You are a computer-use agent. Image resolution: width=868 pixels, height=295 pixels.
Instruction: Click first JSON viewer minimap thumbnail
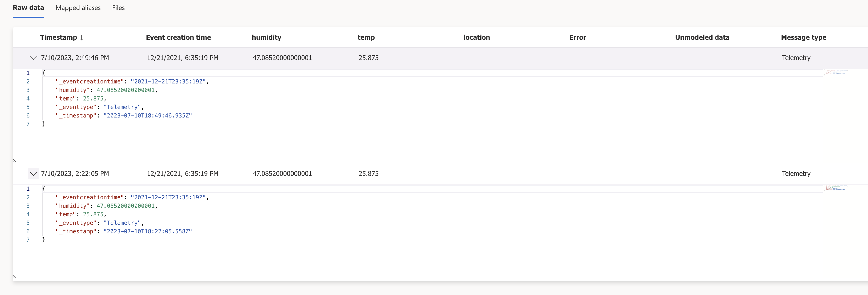tap(836, 72)
